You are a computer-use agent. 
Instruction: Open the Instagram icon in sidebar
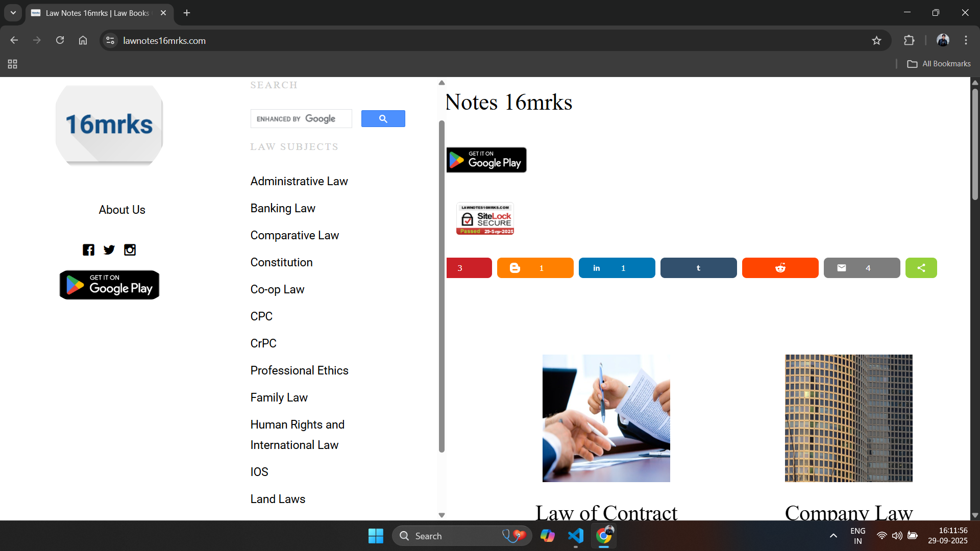pos(130,250)
